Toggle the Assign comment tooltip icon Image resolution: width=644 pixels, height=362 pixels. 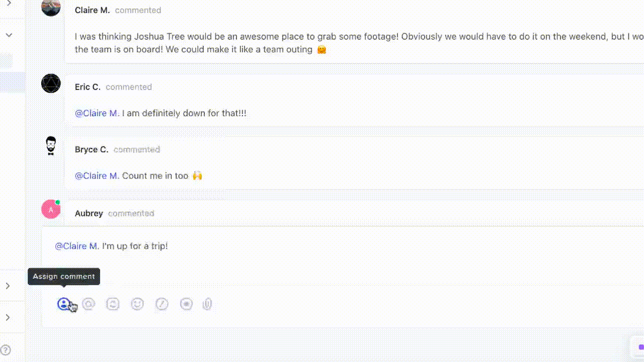tap(63, 276)
